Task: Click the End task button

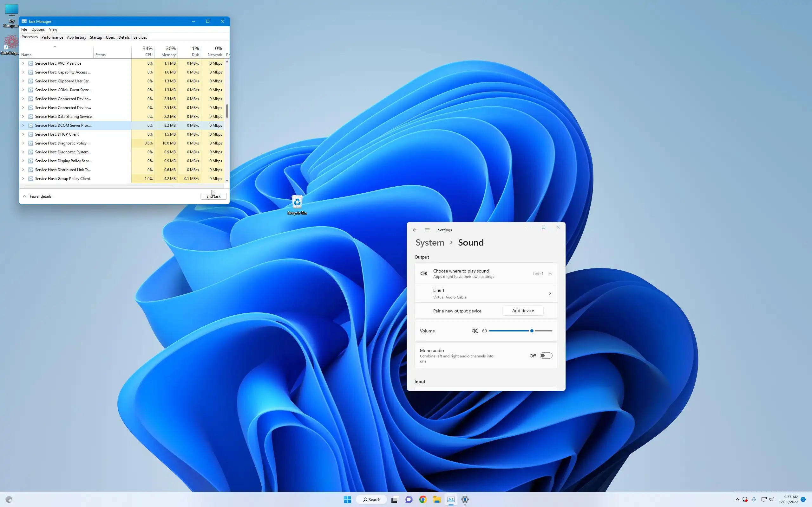Action: pos(213,196)
